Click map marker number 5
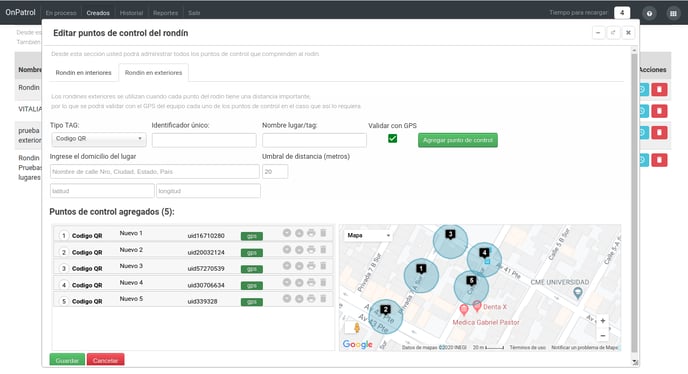The image size is (688, 374). coord(471,280)
